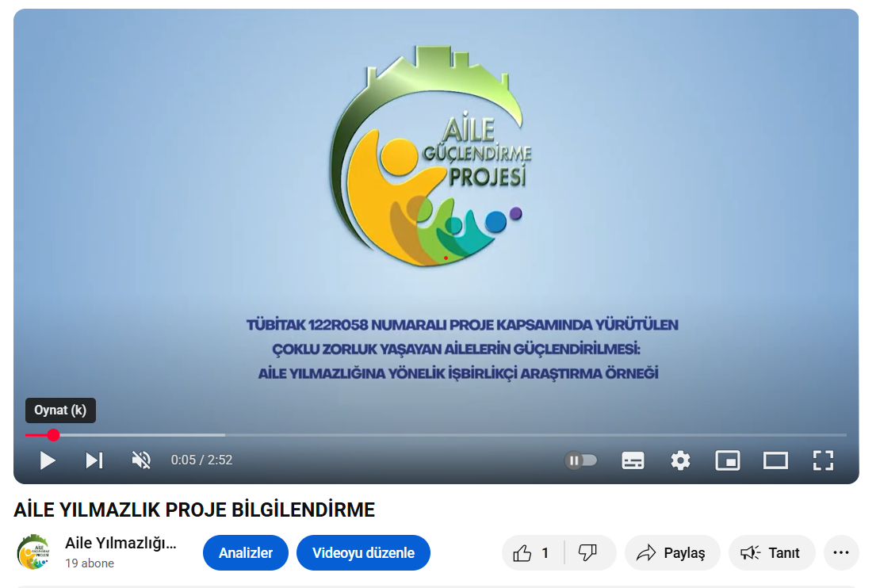
Task: Click the 19 abone subscriber count
Action: 90,563
